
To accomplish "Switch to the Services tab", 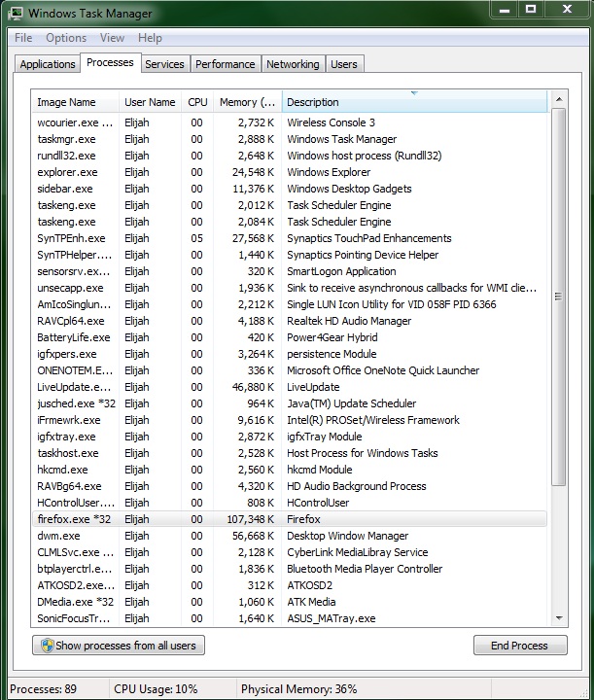I will (164, 64).
